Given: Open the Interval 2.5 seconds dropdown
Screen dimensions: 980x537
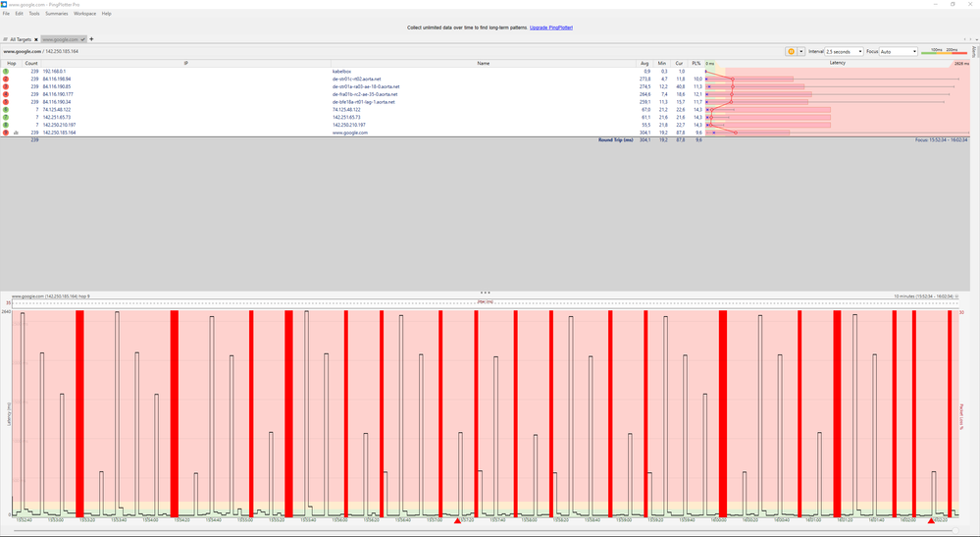Looking at the screenshot, I should (x=844, y=51).
